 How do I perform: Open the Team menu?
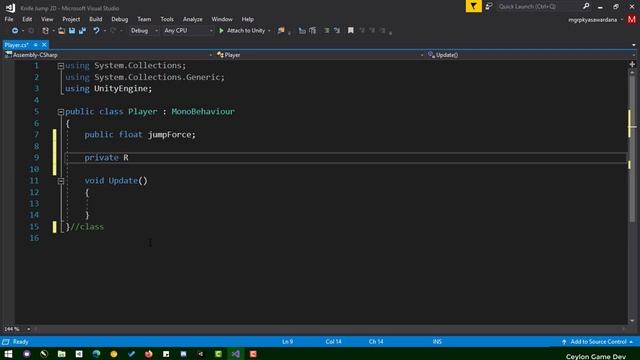click(144, 19)
